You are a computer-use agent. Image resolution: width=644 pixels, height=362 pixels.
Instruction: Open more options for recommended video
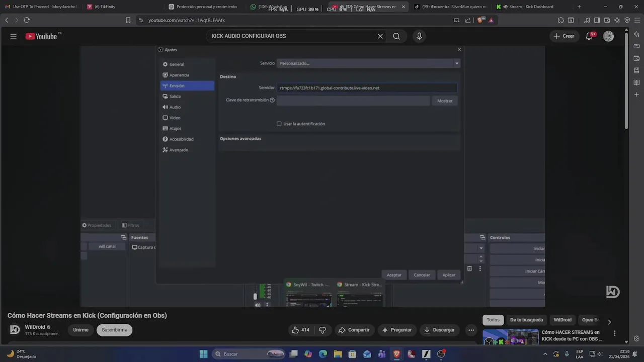(614, 333)
